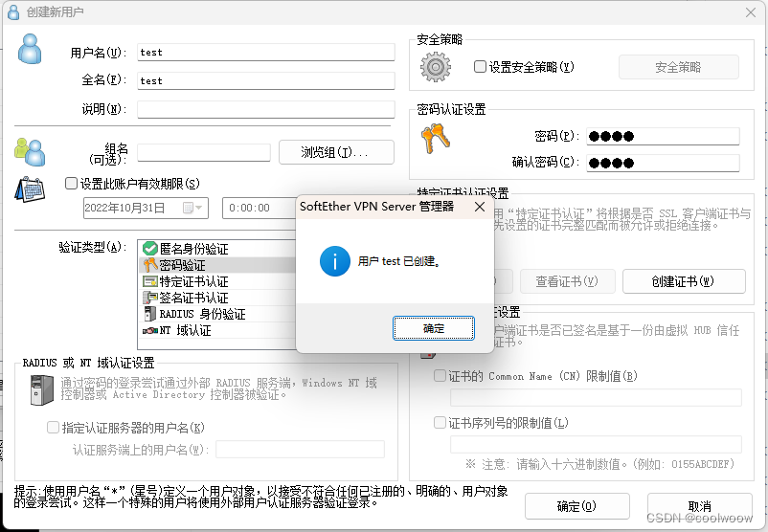Click the expiry time 0:00:00 field

point(260,208)
